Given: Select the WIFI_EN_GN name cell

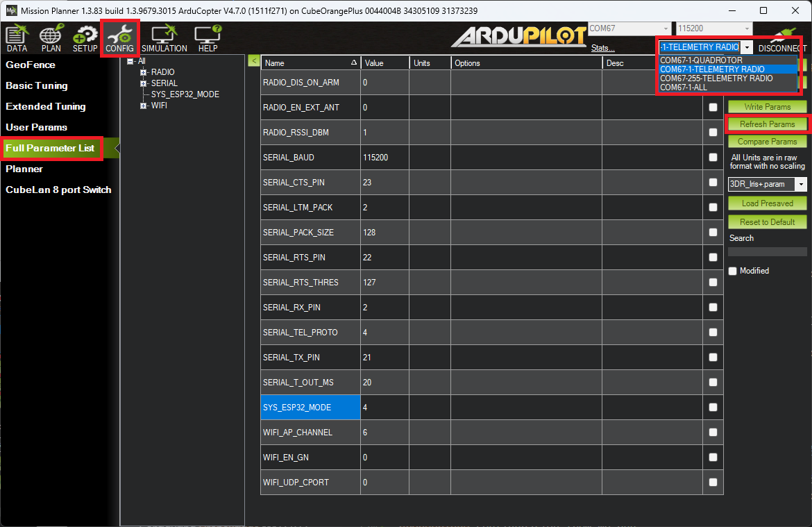Looking at the screenshot, I should click(x=310, y=458).
